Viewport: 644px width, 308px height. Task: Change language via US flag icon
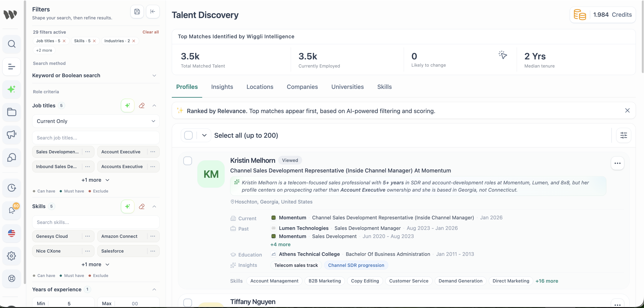[x=11, y=233]
